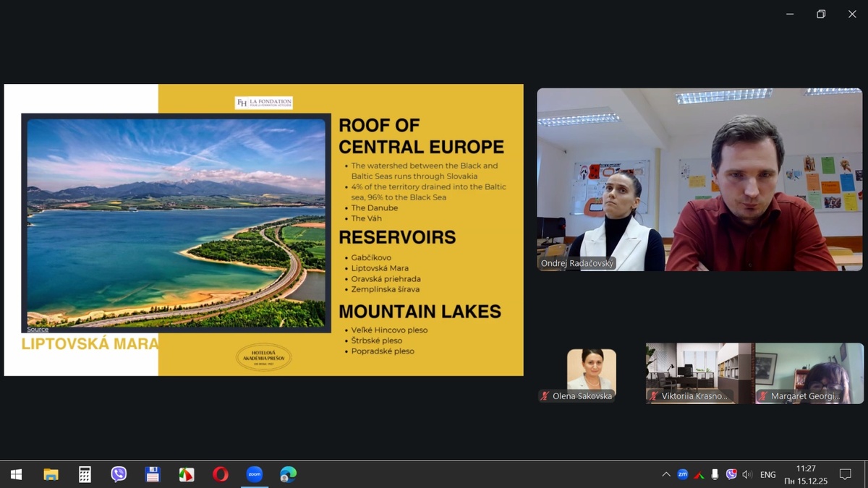The image size is (868, 488).
Task: Open the system volume speaker control
Action: 747,474
